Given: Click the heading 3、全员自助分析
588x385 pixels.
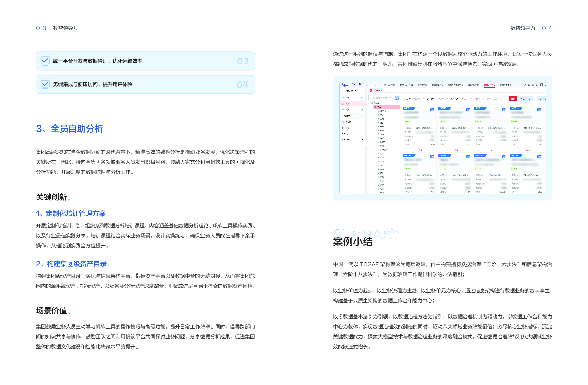Looking at the screenshot, I should [70, 129].
